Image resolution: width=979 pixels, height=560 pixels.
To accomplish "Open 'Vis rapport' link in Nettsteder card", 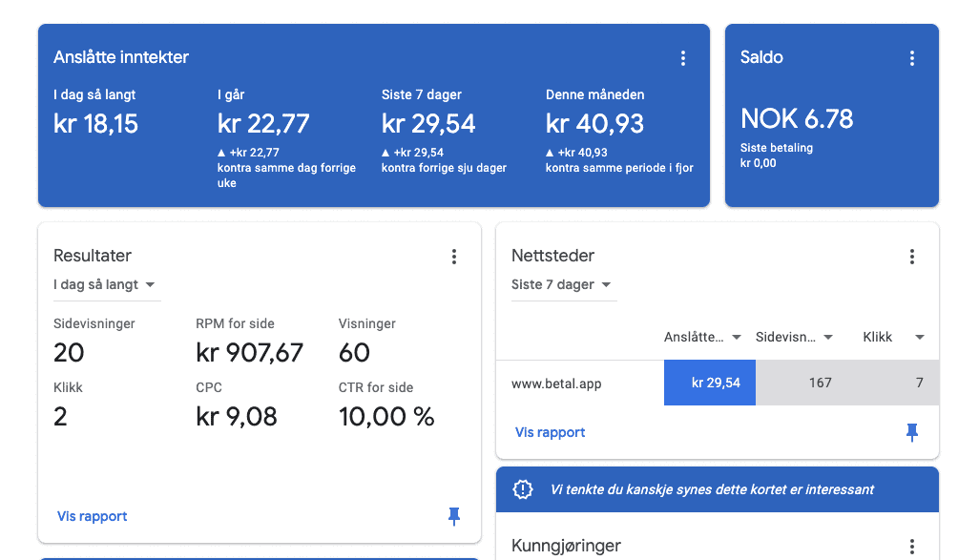I will (x=550, y=432).
